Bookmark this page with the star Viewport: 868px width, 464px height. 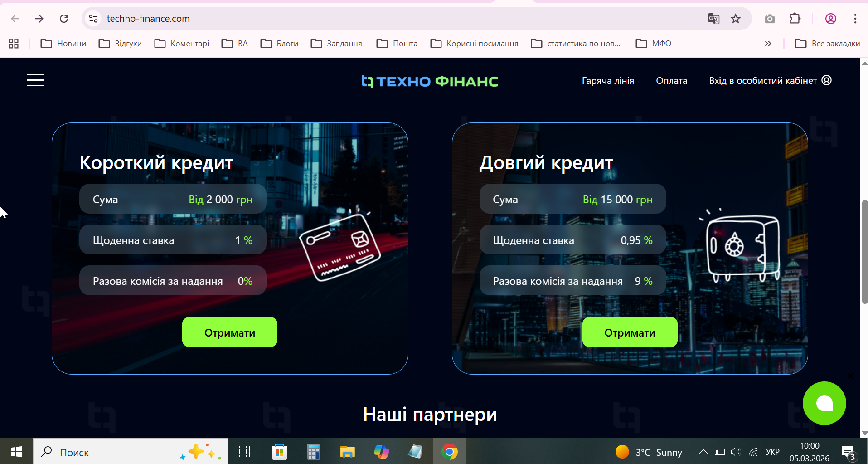[x=736, y=19]
